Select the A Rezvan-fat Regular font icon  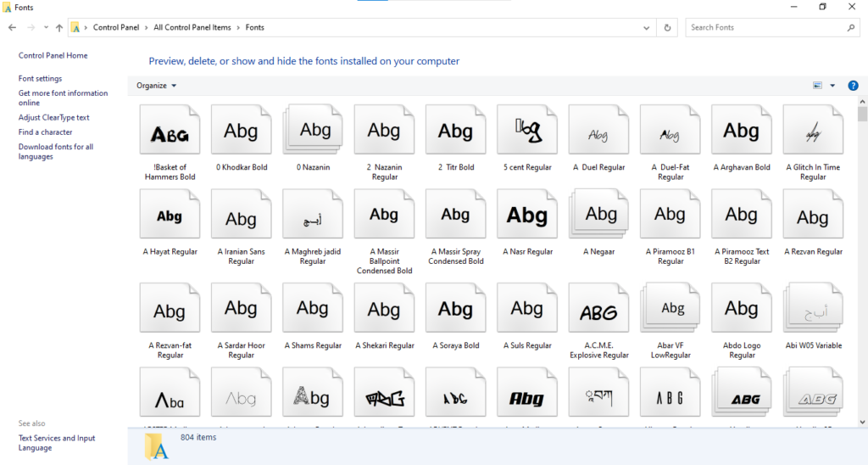[x=170, y=308]
